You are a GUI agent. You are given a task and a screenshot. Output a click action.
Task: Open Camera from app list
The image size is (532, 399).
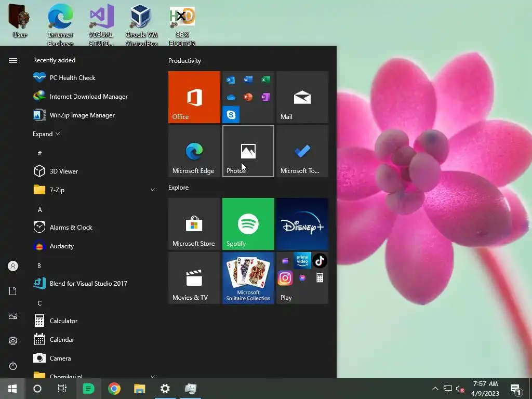tap(95, 358)
